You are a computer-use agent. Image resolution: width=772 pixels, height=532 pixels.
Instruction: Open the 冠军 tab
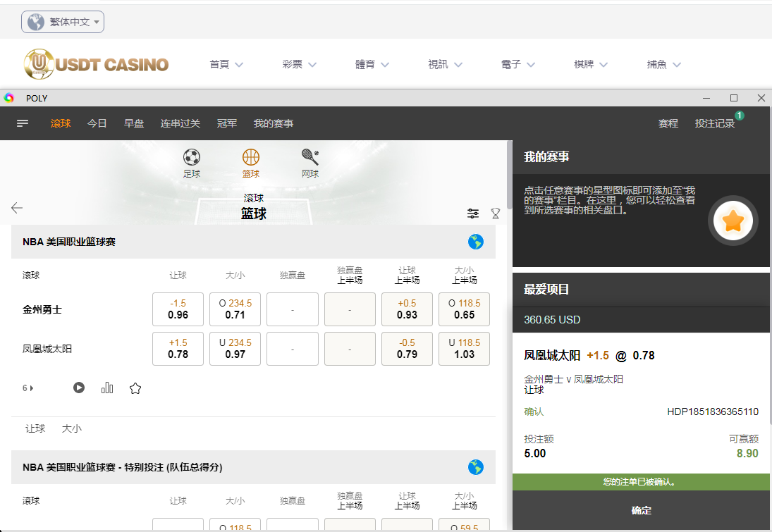click(x=227, y=123)
